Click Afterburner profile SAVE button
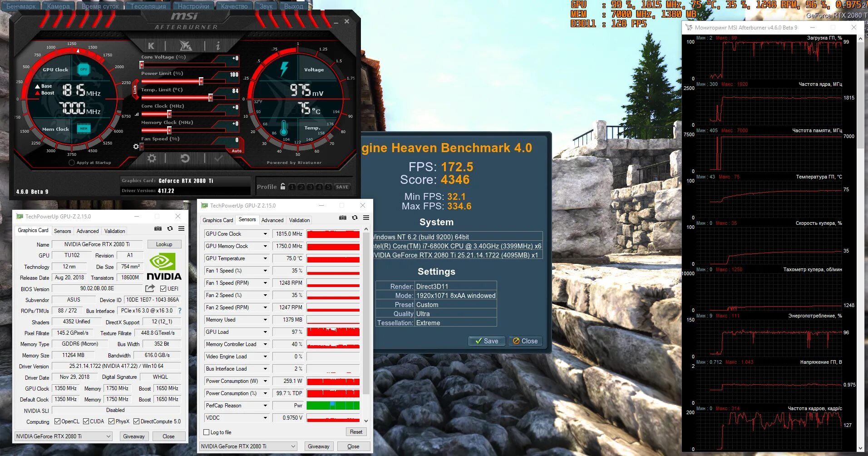 coord(342,187)
